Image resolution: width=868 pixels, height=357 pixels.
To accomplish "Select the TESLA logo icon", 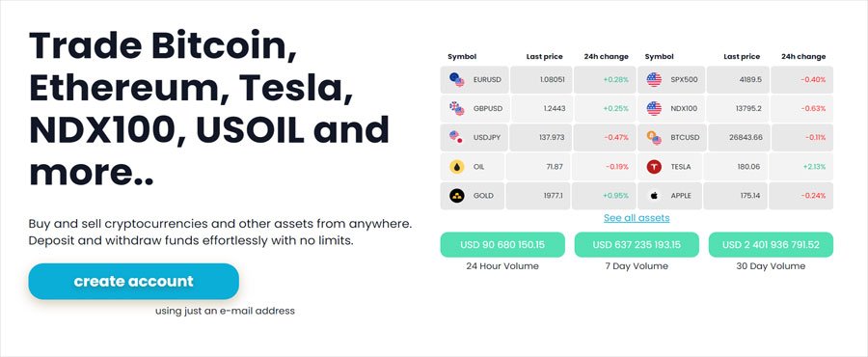I will point(654,167).
